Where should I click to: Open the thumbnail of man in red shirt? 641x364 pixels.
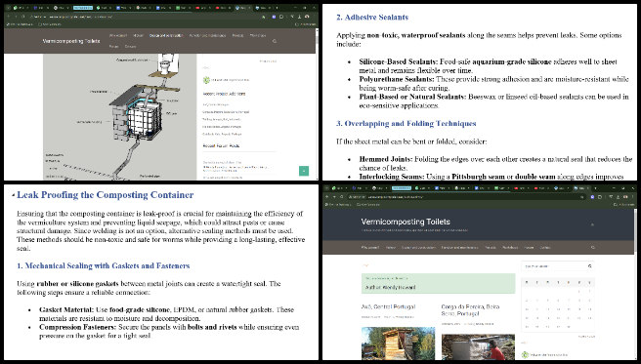[x=478, y=346]
